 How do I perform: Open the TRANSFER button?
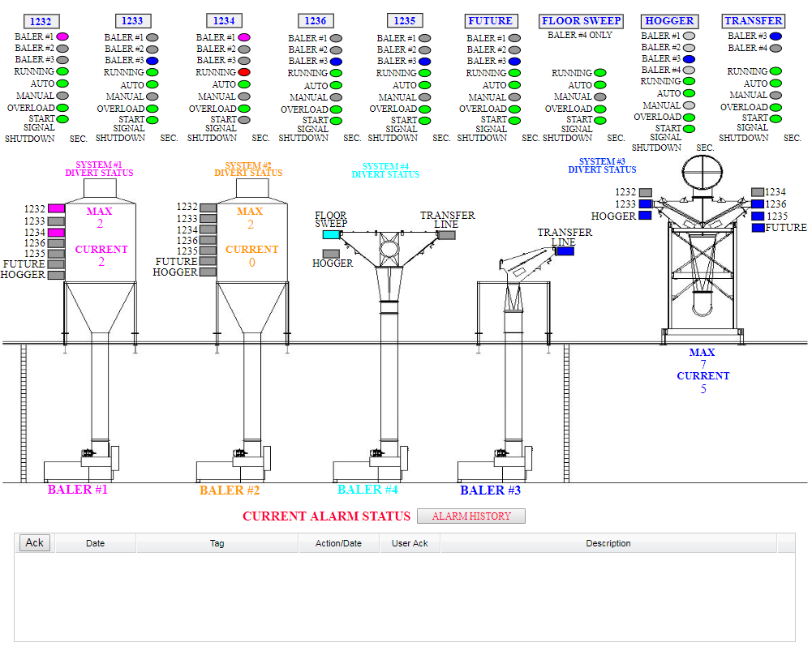click(754, 21)
